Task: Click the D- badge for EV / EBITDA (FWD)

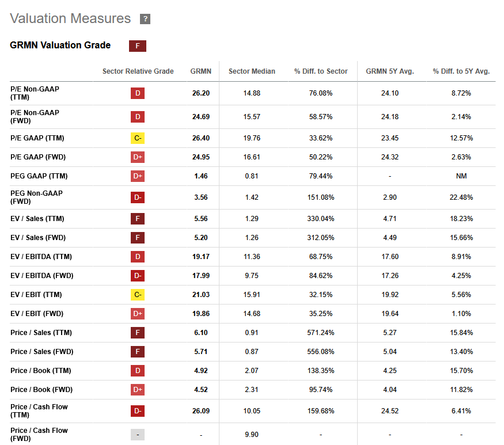Action: [x=138, y=276]
